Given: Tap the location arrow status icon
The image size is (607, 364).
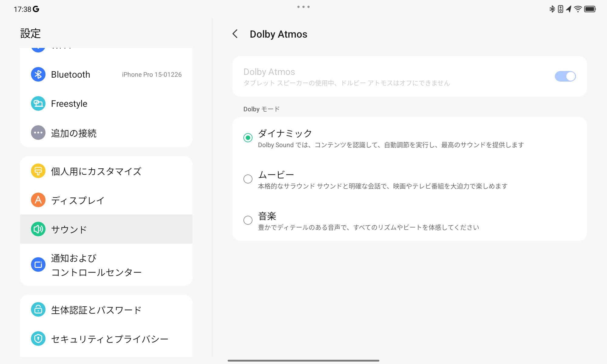Looking at the screenshot, I should point(569,9).
